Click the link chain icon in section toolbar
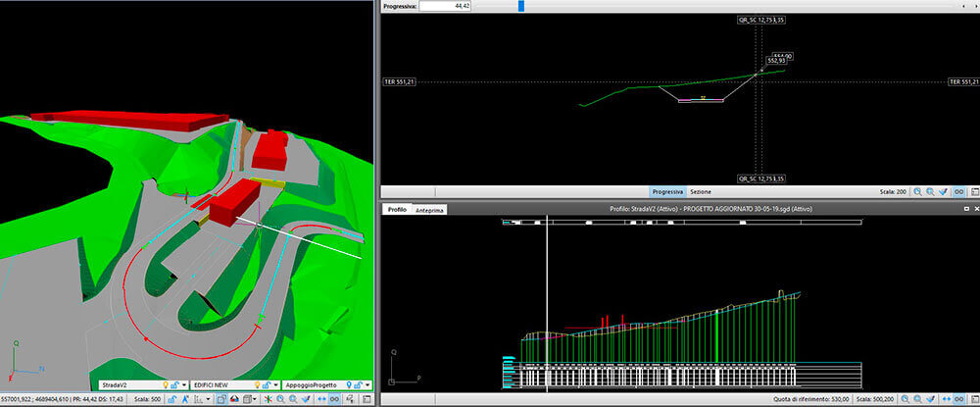Image resolution: width=980 pixels, height=407 pixels. pos(959,192)
